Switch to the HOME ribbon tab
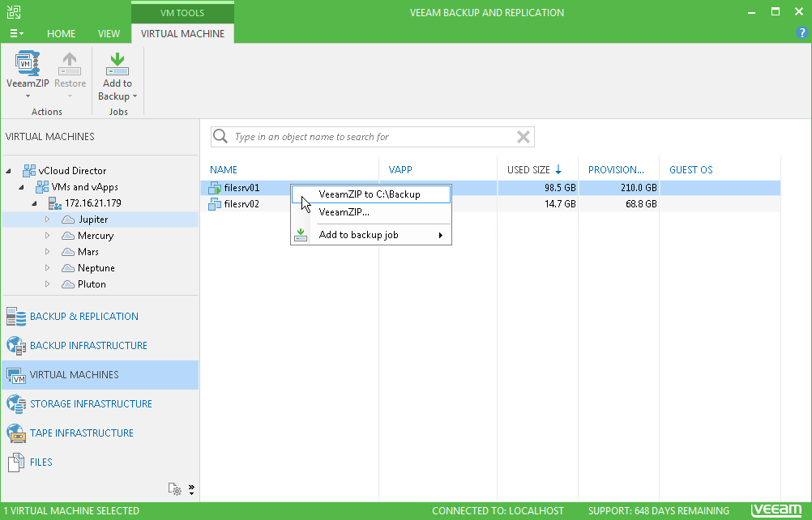 (x=61, y=34)
